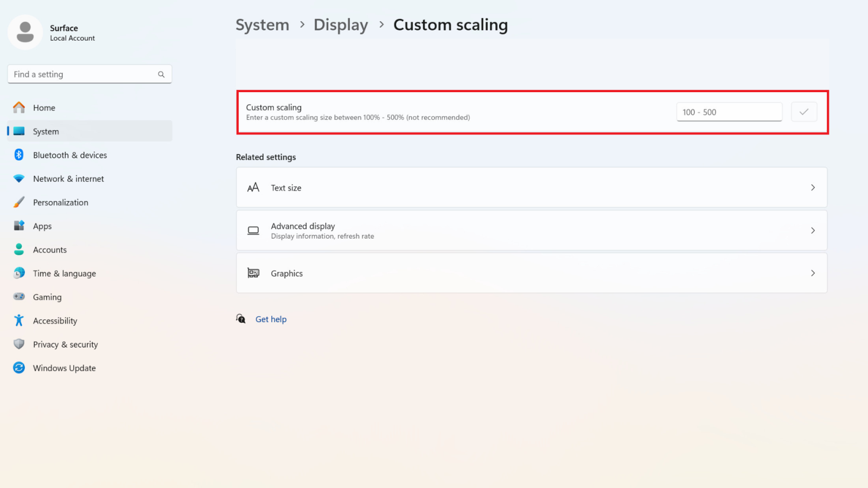Expand Advanced display settings chevron
Viewport: 868px width, 488px height.
click(813, 230)
